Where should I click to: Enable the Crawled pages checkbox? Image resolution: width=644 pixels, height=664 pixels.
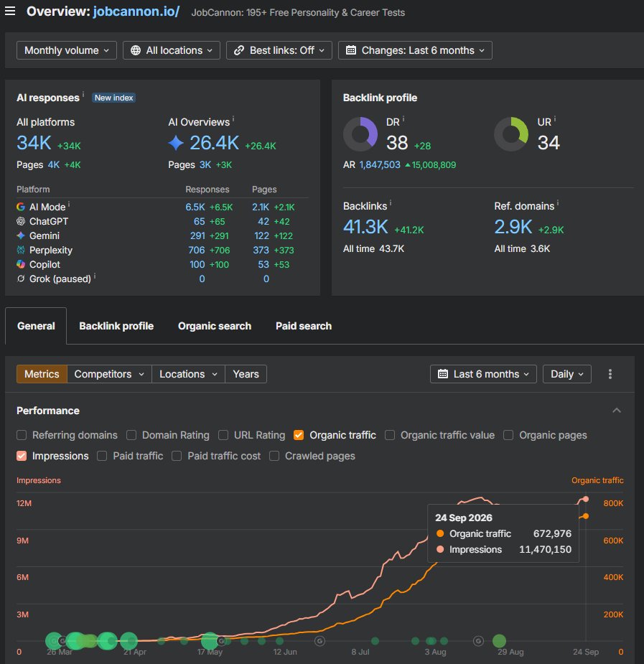pyautogui.click(x=274, y=456)
